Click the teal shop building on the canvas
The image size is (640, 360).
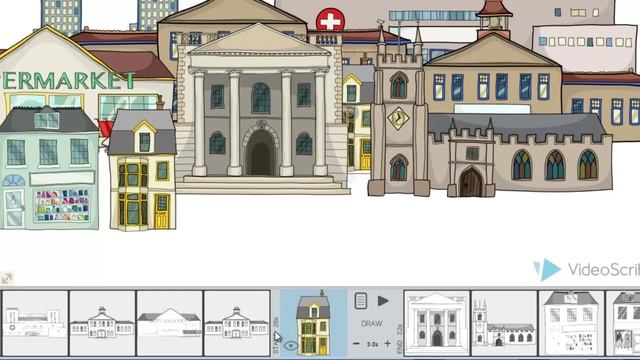click(x=49, y=167)
